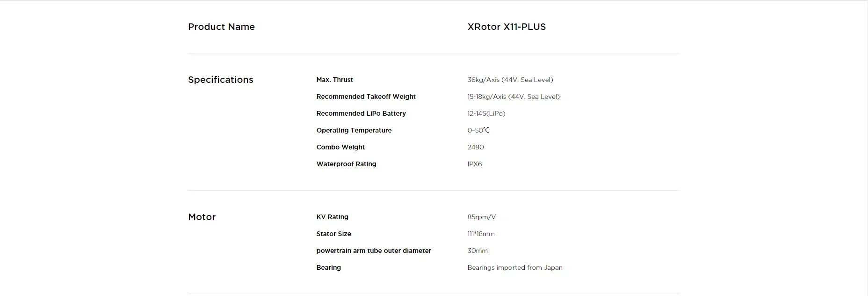Click the Specifications section heading
This screenshot has height=296, width=868.
pyautogui.click(x=220, y=80)
